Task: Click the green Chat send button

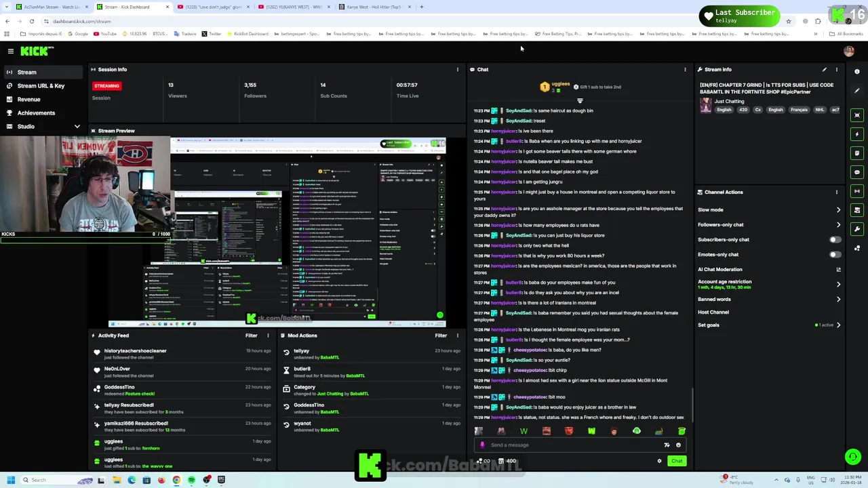Action: [677, 461]
